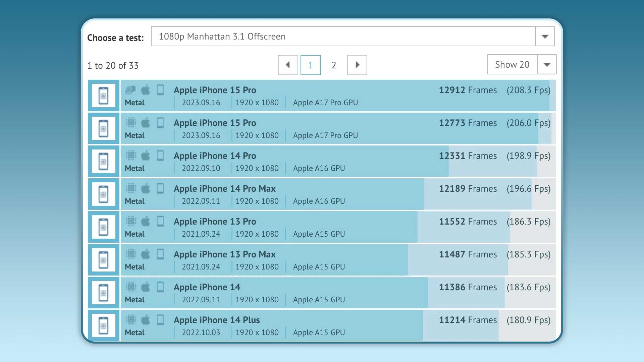Viewport: 644px width, 362px height.
Task: Open device thumbnail for iPhone 13 Pro row
Action: (x=104, y=227)
